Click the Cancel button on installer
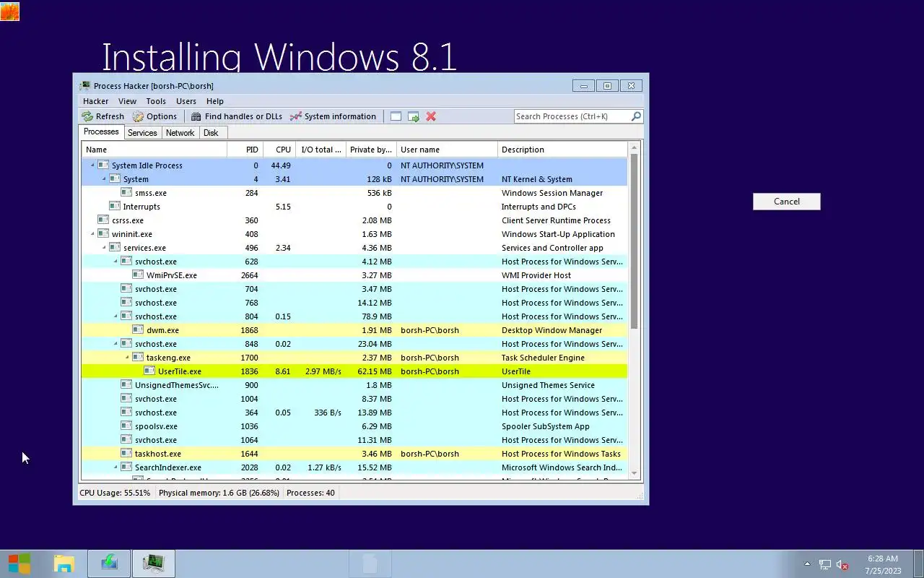This screenshot has width=924, height=578. click(x=787, y=202)
